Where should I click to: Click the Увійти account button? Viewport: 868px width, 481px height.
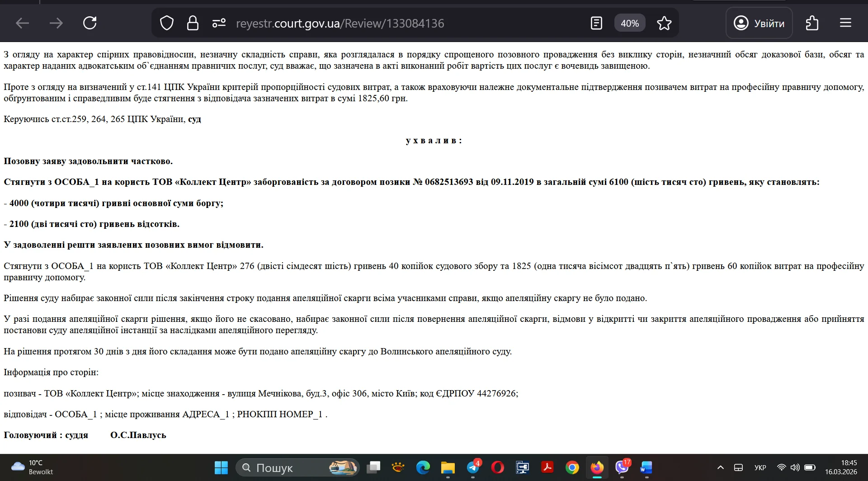click(759, 23)
